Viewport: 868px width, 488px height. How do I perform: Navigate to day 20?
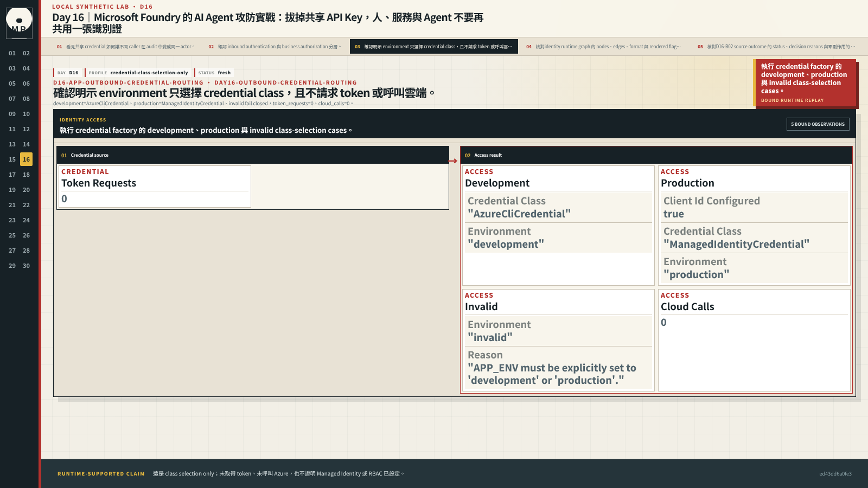[x=26, y=190]
